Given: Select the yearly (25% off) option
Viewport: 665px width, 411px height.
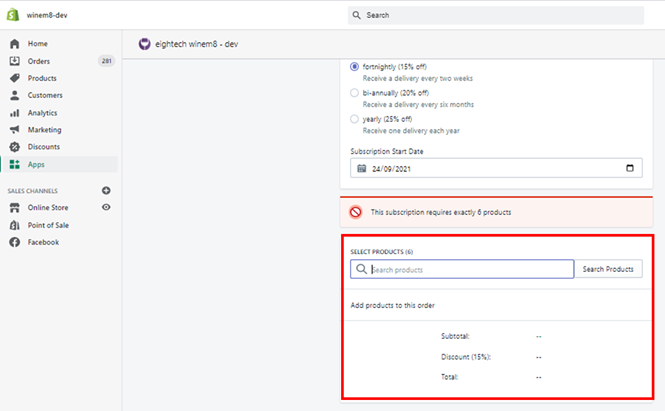Looking at the screenshot, I should (x=354, y=119).
